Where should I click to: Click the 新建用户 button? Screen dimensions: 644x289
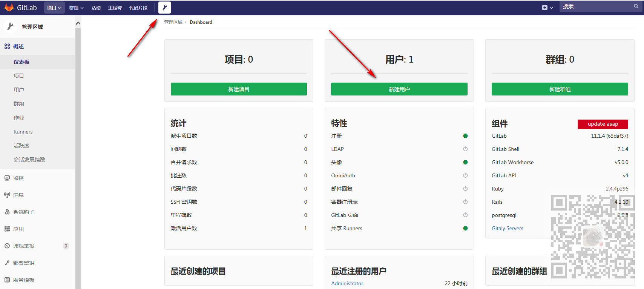(399, 89)
